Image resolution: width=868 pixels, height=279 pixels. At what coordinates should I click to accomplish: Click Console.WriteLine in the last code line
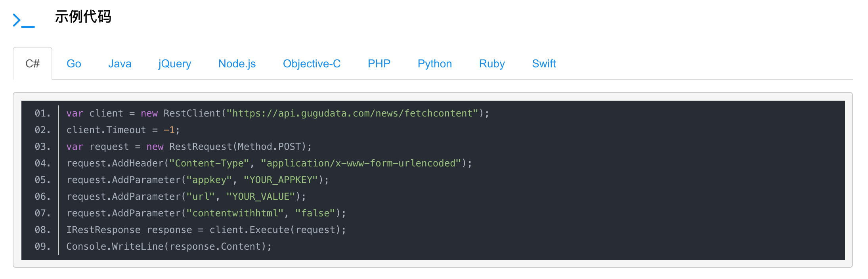[115, 247]
